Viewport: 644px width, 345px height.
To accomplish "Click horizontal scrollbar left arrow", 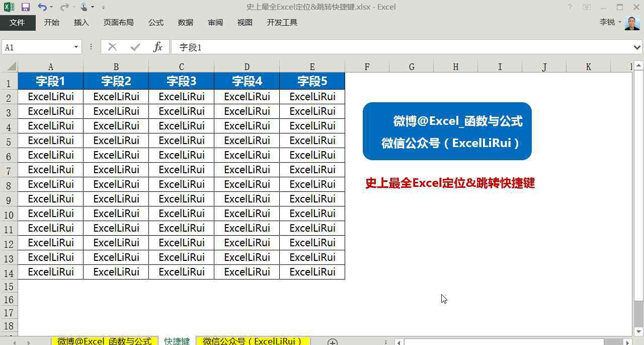I will tap(398, 342).
